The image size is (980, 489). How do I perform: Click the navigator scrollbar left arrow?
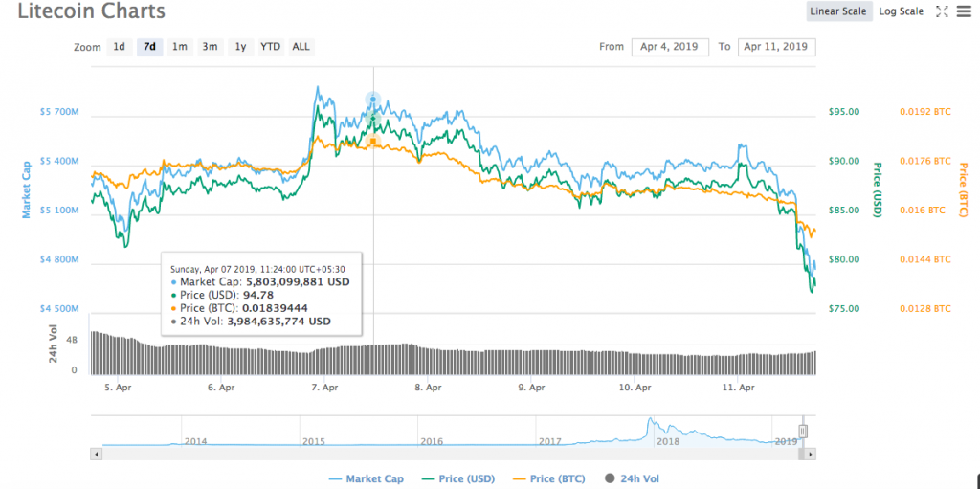[97, 454]
